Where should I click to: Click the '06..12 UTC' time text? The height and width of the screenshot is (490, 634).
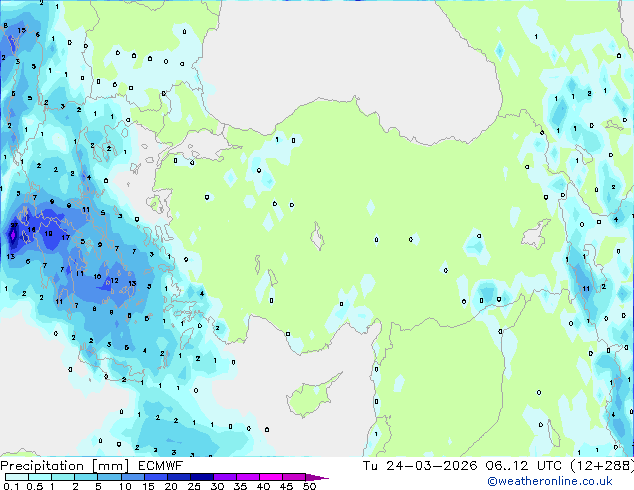click(524, 466)
